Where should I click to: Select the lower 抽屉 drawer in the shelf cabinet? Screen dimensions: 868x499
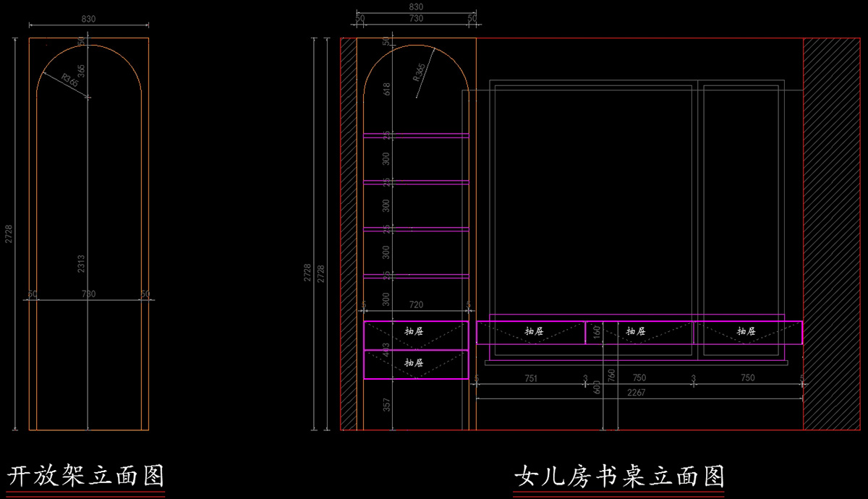coord(415,363)
